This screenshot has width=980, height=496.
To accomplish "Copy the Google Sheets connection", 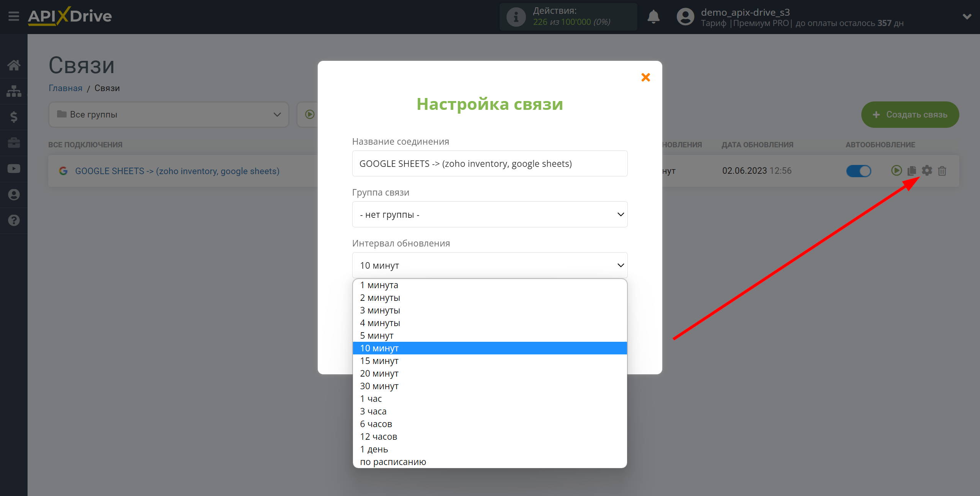I will (911, 170).
